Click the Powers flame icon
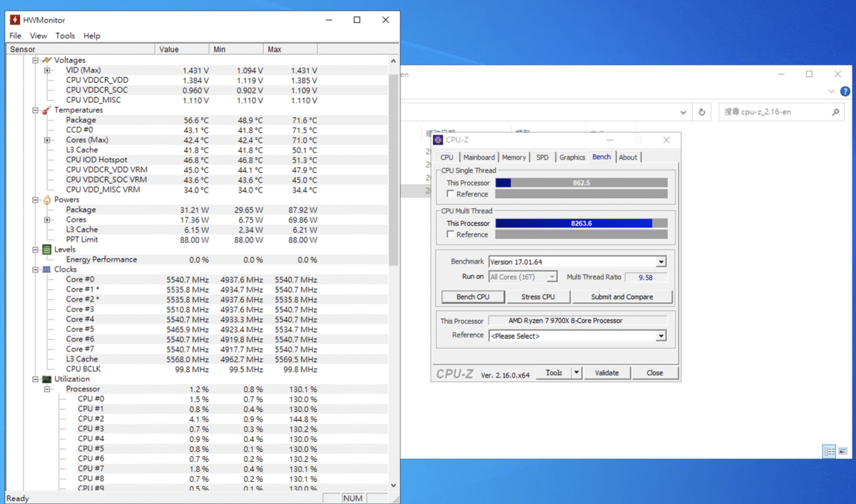856x504 pixels. click(x=47, y=200)
